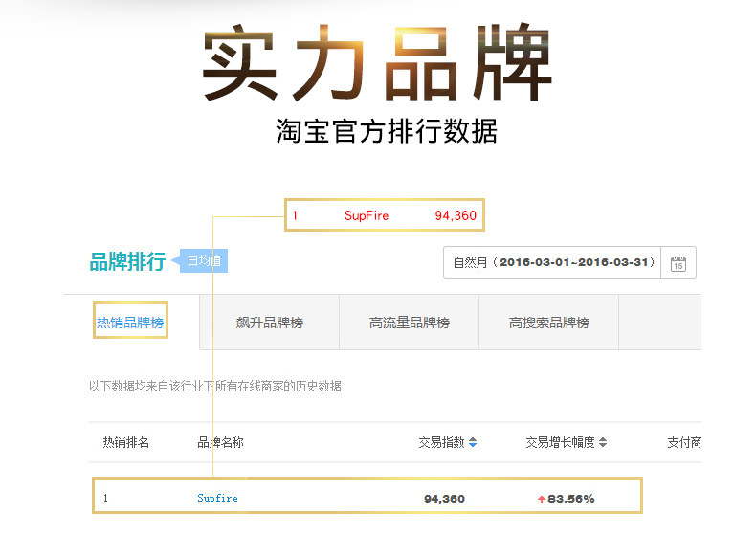This screenshot has height=536, width=756.
Task: Open the calendar date picker icon
Action: pyautogui.click(x=678, y=263)
